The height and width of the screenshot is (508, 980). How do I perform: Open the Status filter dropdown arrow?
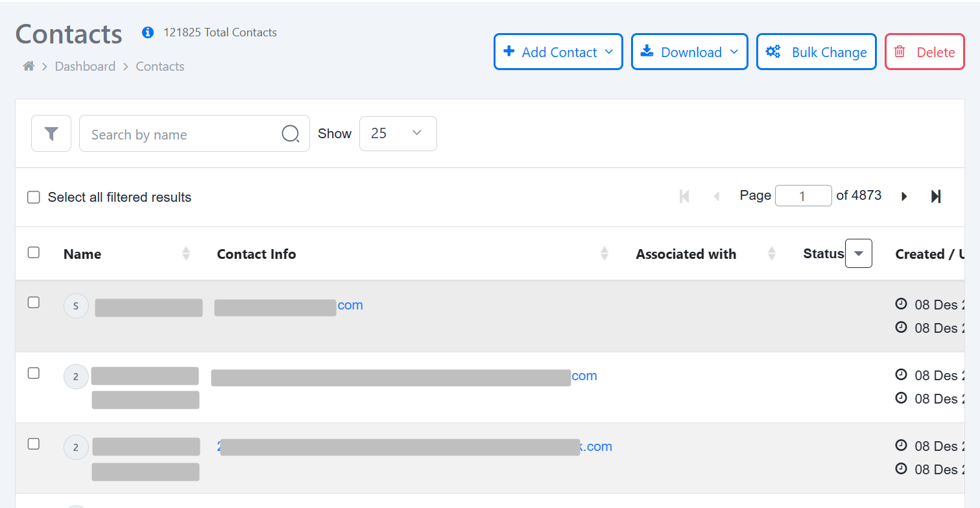click(859, 254)
